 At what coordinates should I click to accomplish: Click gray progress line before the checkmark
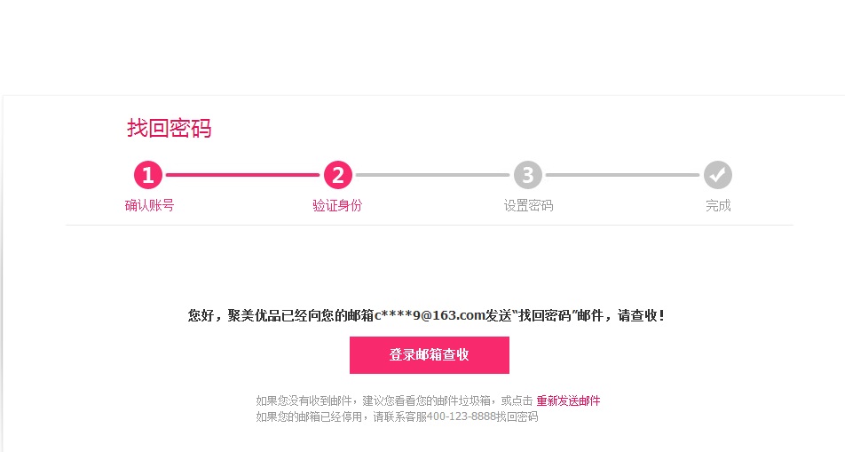click(x=622, y=175)
